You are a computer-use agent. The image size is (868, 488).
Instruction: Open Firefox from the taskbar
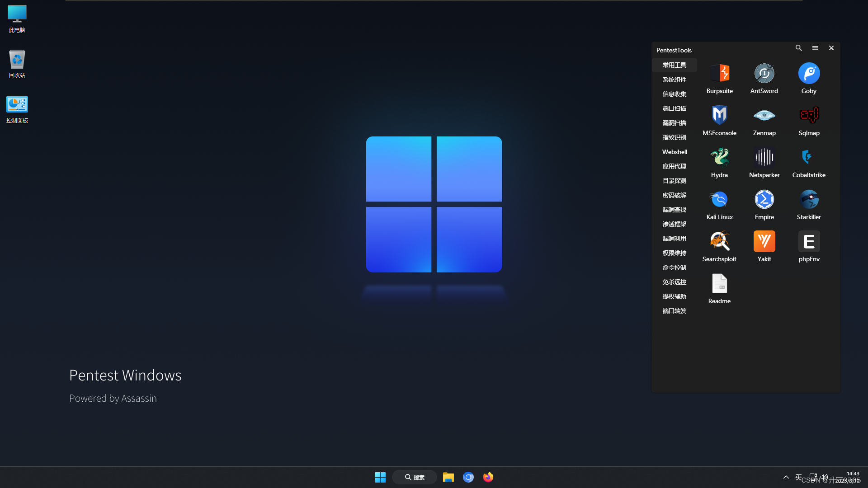[488, 477]
